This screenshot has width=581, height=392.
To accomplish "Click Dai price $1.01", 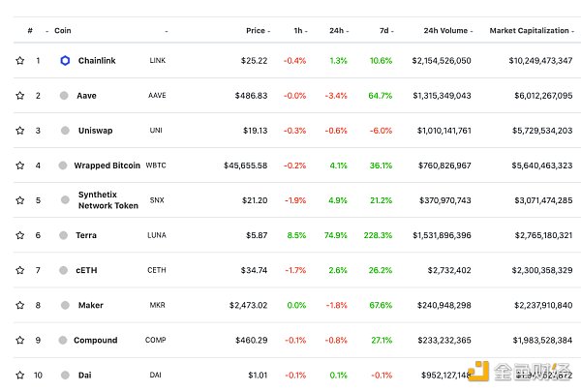I will coord(258,375).
